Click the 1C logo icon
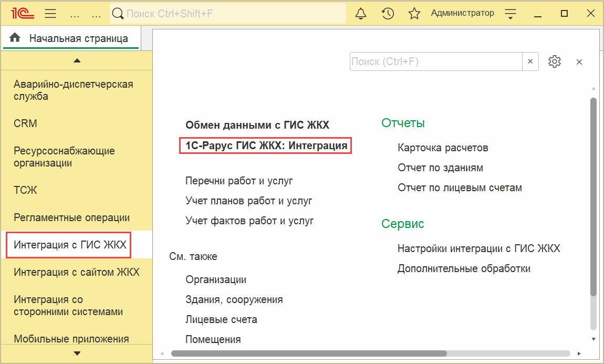The height and width of the screenshot is (364, 604). tap(23, 14)
